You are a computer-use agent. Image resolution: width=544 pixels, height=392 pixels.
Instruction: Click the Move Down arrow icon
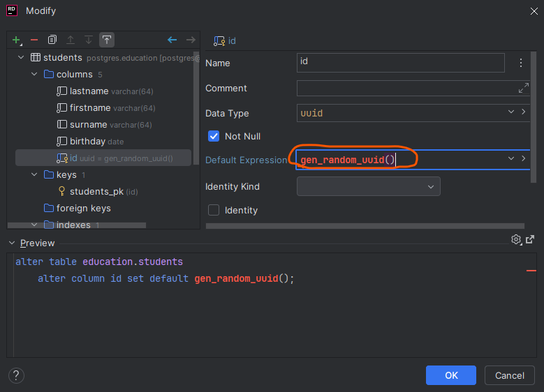click(x=89, y=40)
